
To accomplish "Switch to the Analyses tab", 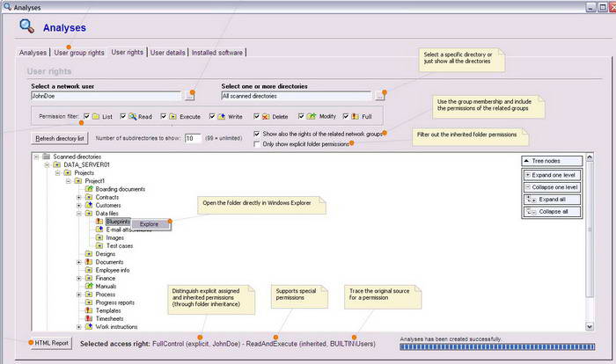I will [33, 53].
